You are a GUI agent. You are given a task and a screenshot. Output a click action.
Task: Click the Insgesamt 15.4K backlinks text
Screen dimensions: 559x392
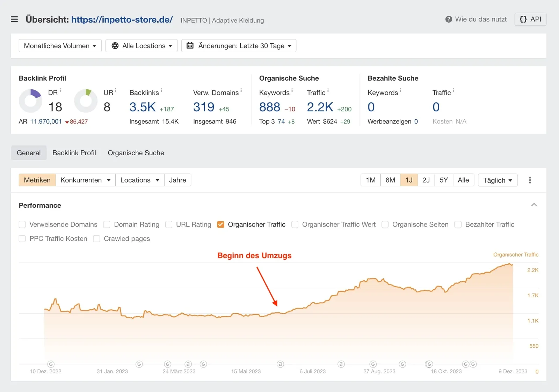(x=154, y=121)
